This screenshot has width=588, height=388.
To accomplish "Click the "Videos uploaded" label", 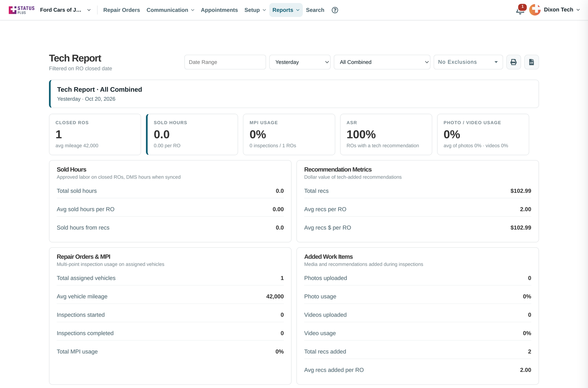I will point(325,315).
